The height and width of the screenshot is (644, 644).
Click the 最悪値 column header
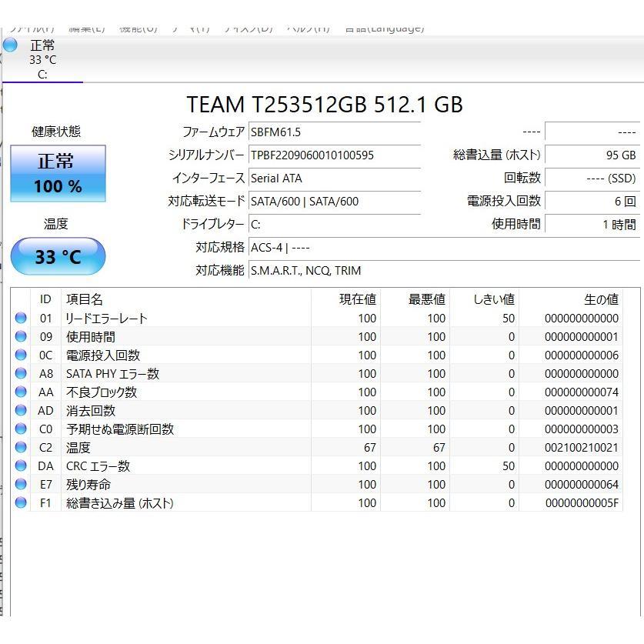click(415, 299)
